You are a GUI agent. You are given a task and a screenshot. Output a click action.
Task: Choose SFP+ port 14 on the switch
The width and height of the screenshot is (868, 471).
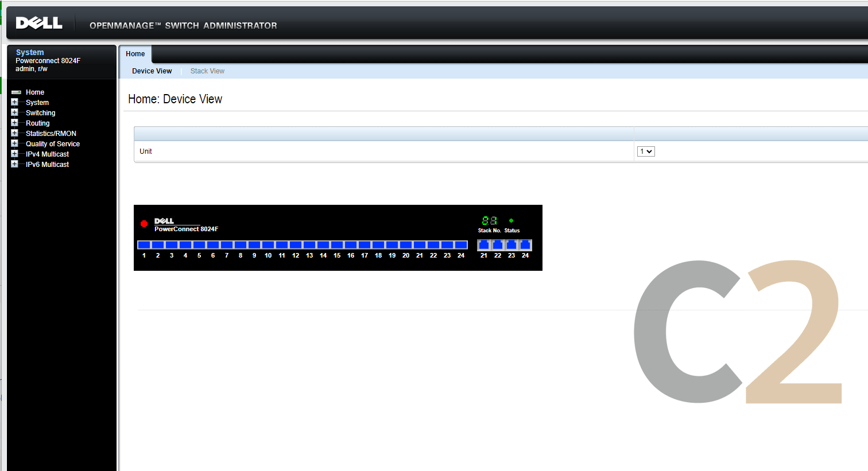click(x=323, y=245)
